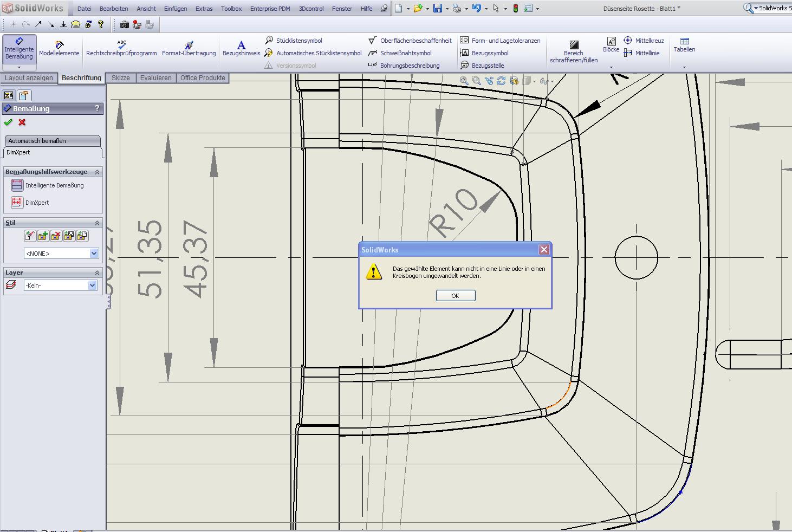Switch to the Evaluieren tab
The width and height of the screenshot is (792, 532).
click(x=156, y=78)
